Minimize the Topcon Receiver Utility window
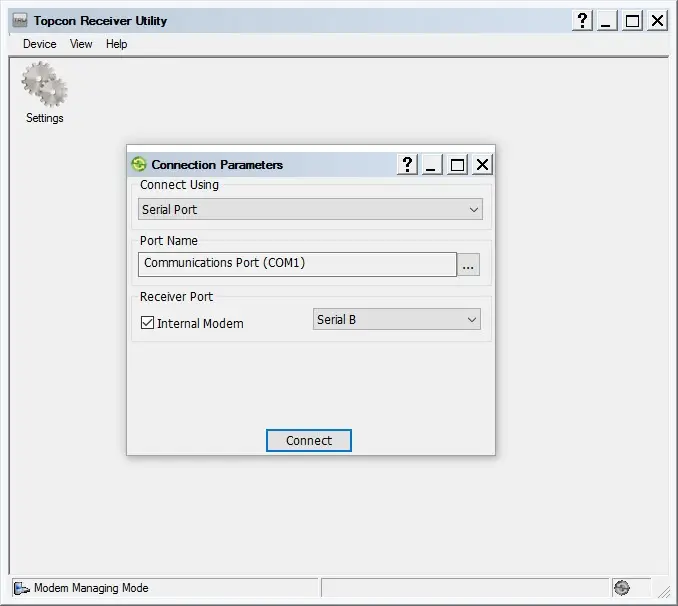Viewport: 678px width, 606px height. [607, 20]
